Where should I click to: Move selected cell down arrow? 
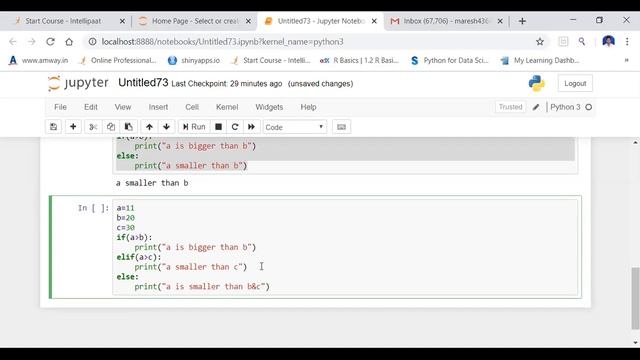click(x=166, y=127)
